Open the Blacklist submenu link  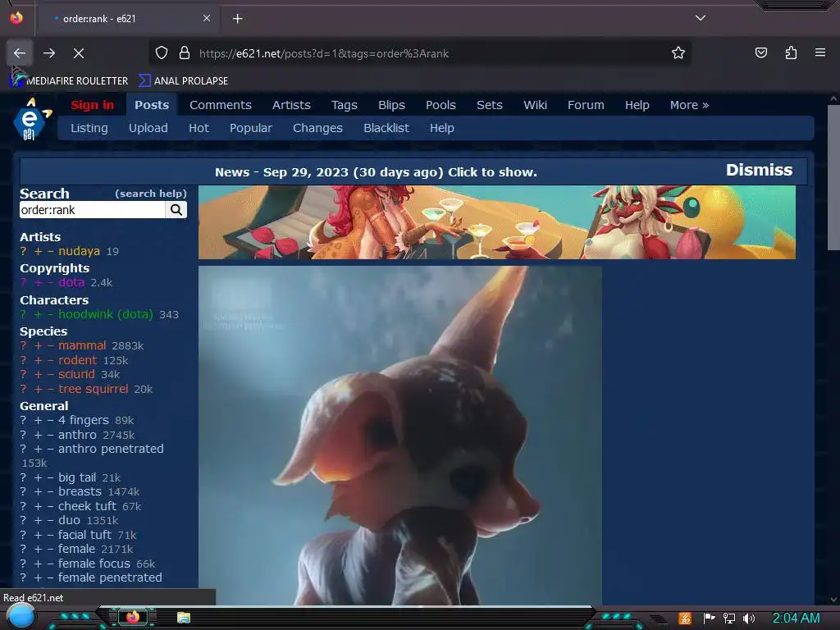click(386, 128)
